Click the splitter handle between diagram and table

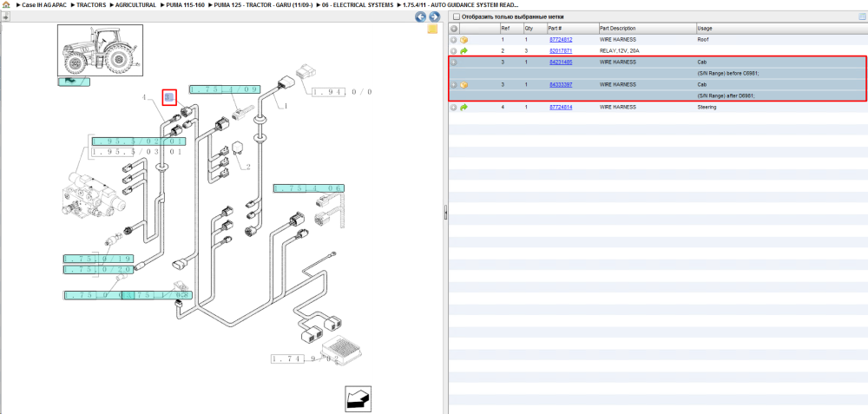click(x=445, y=213)
